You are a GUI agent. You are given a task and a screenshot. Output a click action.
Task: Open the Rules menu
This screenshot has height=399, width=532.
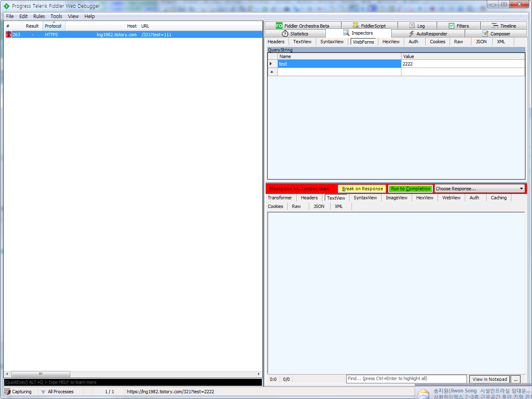point(39,16)
